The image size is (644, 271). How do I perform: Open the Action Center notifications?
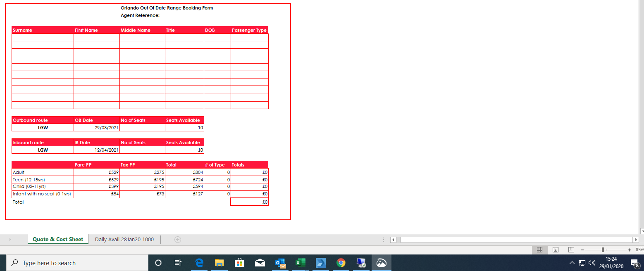pyautogui.click(x=634, y=263)
